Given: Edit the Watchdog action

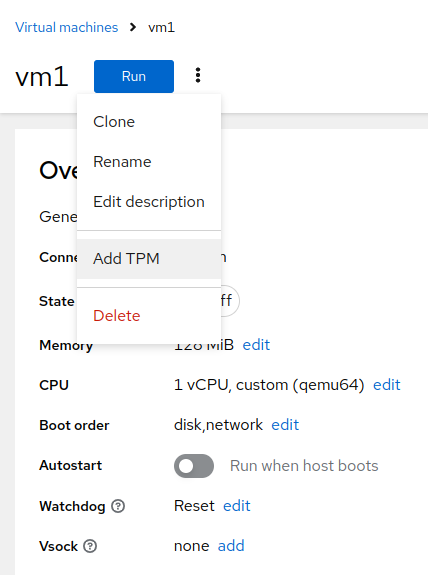Looking at the screenshot, I should tap(237, 506).
